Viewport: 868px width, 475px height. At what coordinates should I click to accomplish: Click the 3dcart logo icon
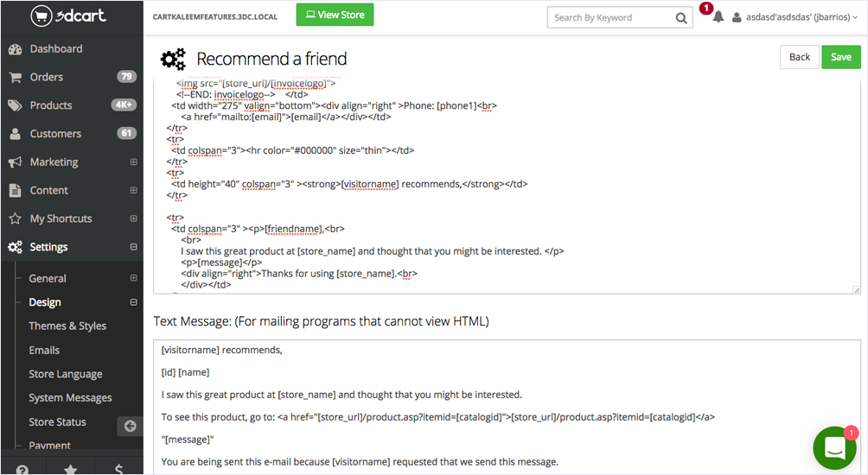[x=41, y=16]
